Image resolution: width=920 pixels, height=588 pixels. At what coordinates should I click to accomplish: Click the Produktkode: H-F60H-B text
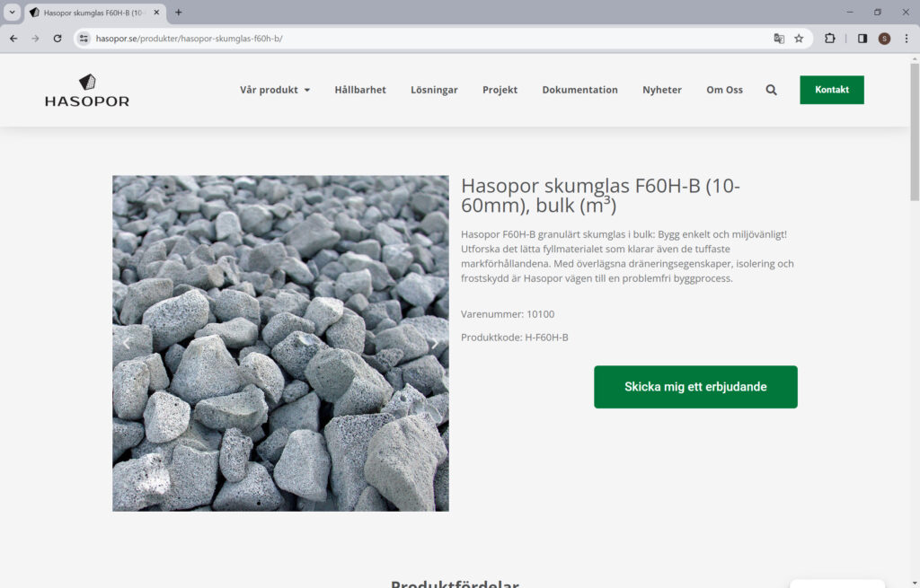pyautogui.click(x=515, y=338)
